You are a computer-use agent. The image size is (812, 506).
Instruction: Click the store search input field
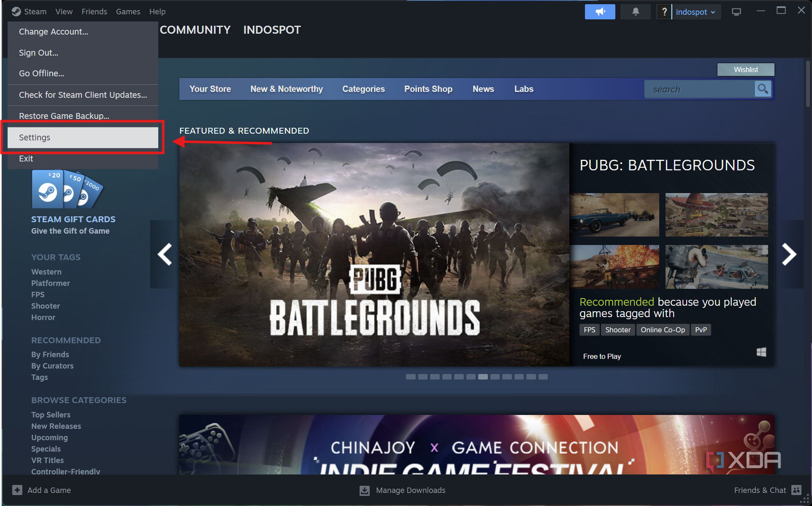click(x=700, y=89)
